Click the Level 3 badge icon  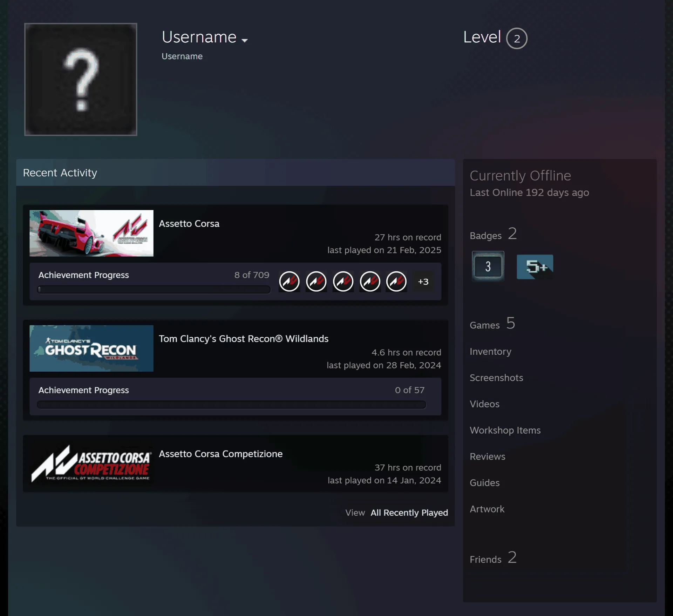488,266
